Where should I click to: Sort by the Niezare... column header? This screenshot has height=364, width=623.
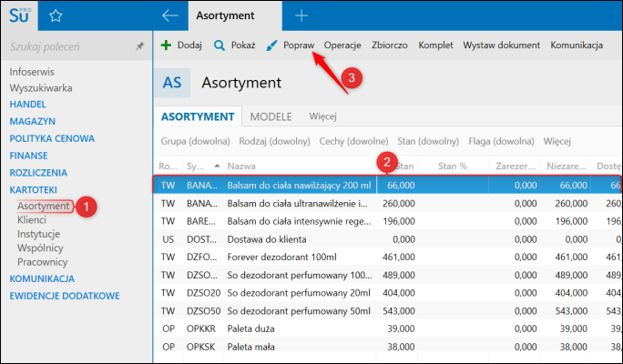click(566, 166)
